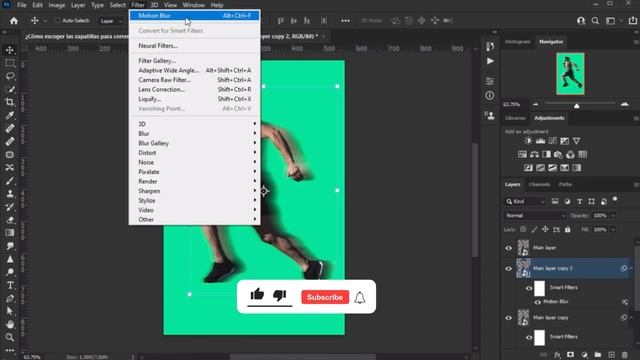Select the Gradient tool
This screenshot has width=640, height=360.
pyautogui.click(x=10, y=233)
